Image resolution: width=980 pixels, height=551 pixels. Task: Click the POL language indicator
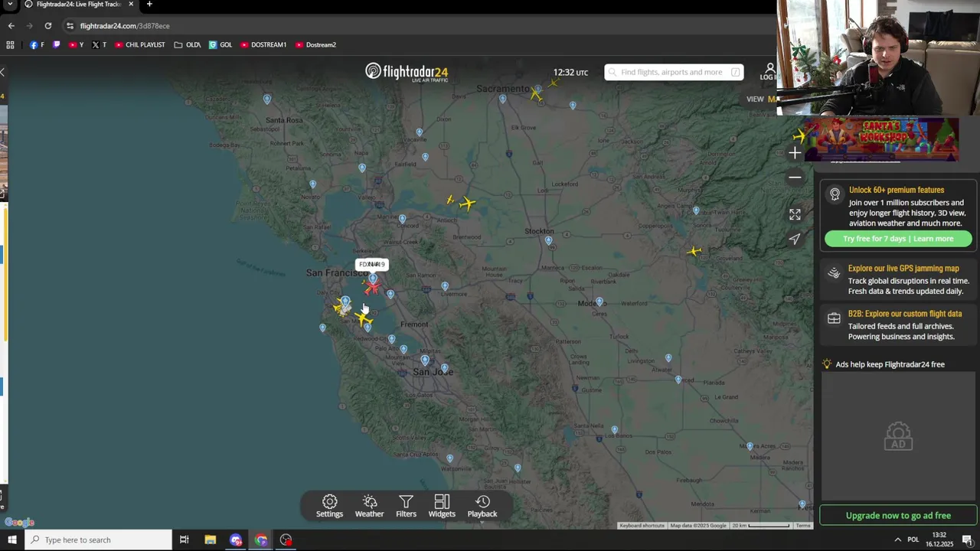(x=913, y=540)
